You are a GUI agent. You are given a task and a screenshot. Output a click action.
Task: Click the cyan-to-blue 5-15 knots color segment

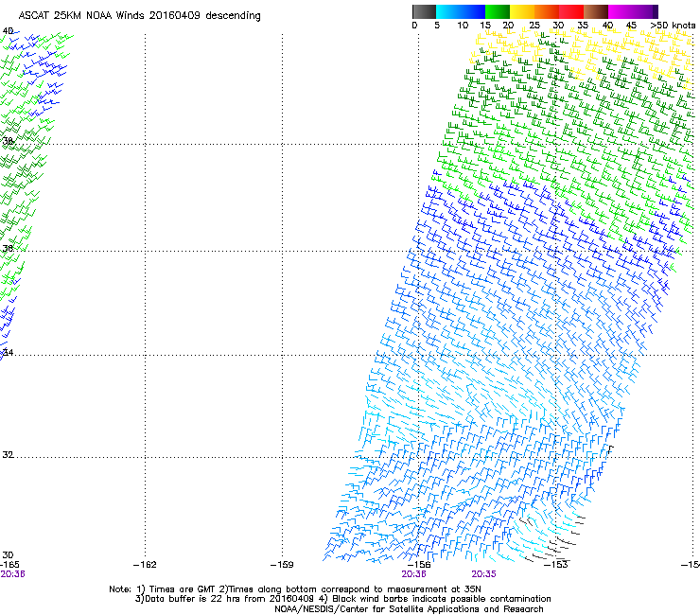click(x=461, y=11)
